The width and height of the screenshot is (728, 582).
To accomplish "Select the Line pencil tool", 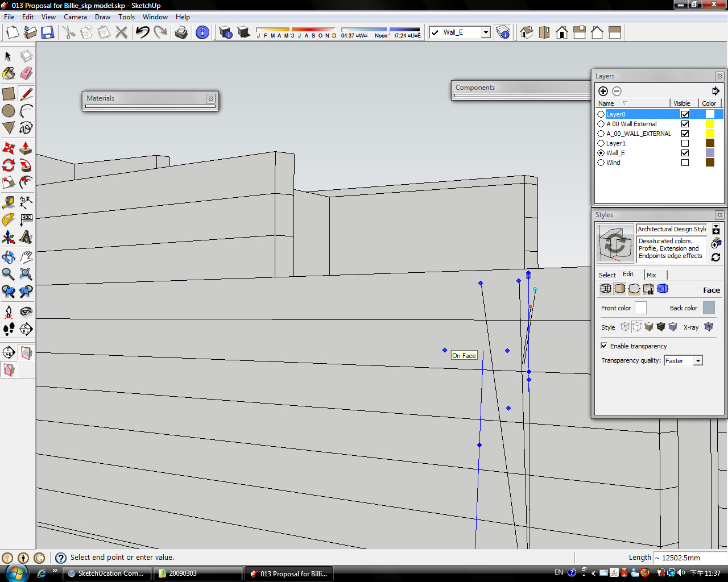I will point(26,93).
